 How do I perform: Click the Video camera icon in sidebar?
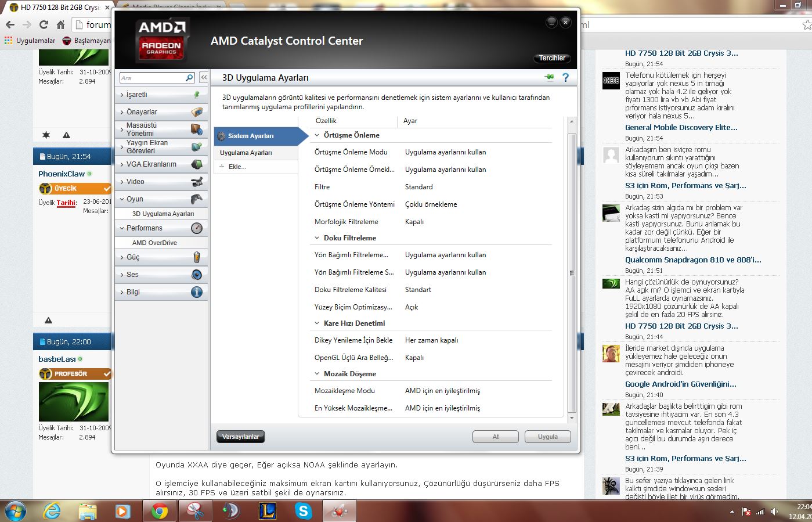click(x=197, y=182)
